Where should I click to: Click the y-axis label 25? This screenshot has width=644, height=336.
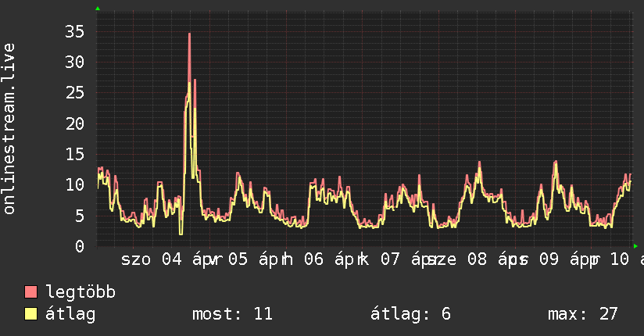[x=74, y=93]
